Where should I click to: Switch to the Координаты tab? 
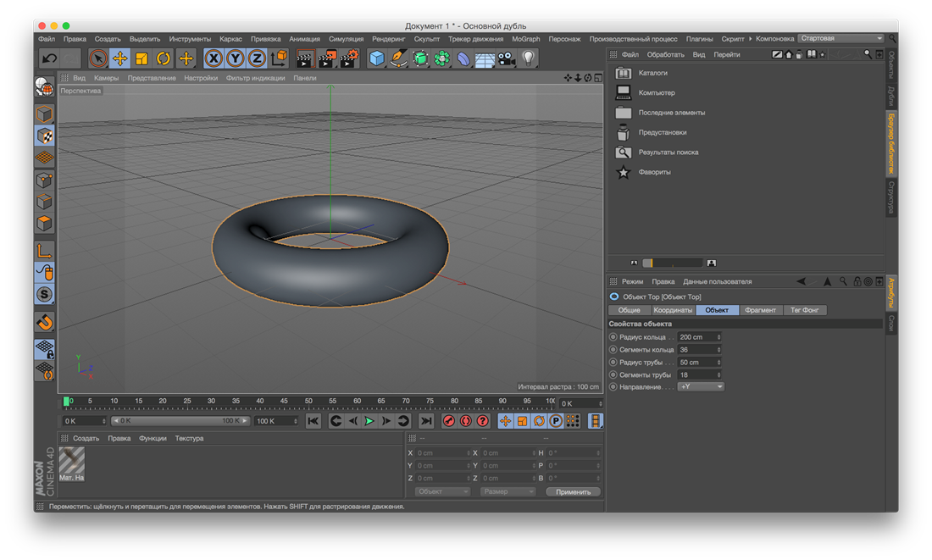(x=673, y=310)
